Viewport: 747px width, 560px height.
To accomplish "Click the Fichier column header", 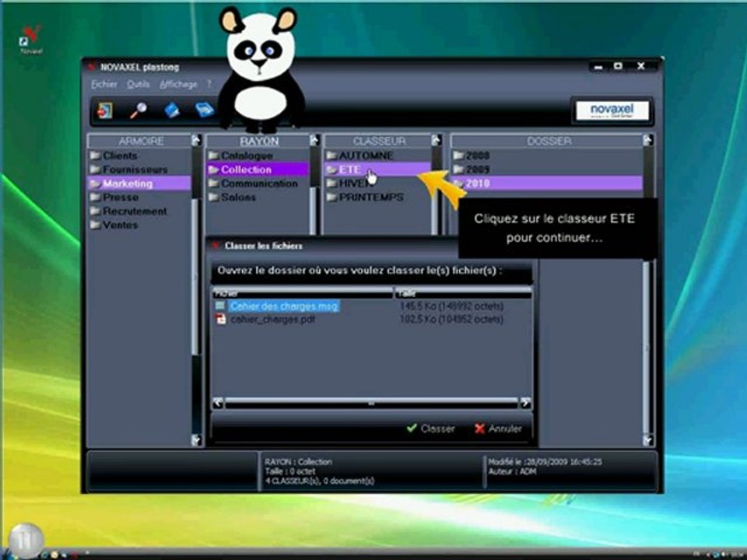I will click(x=303, y=293).
